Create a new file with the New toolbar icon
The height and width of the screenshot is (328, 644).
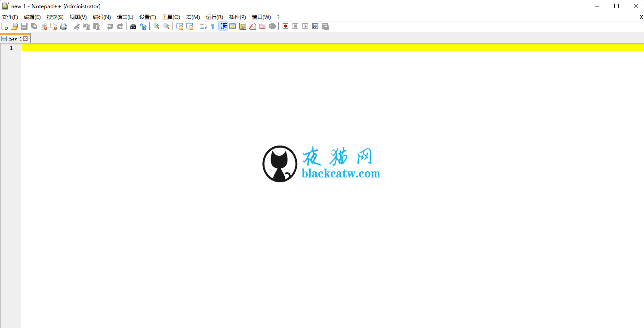[x=5, y=26]
